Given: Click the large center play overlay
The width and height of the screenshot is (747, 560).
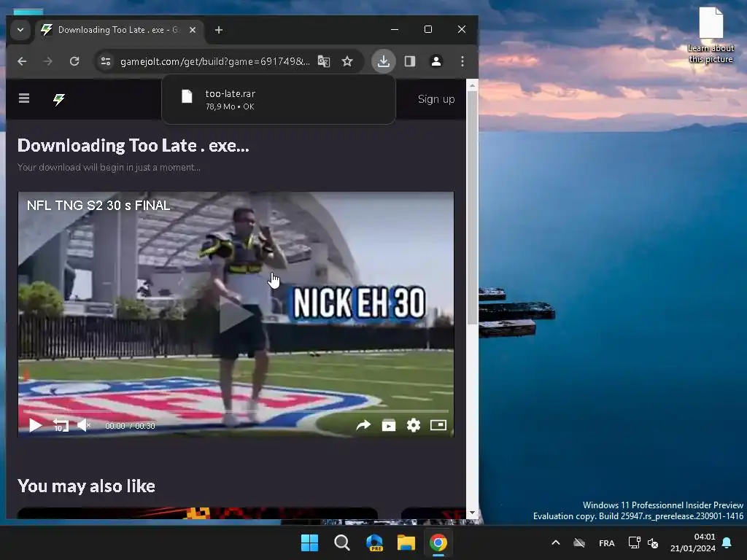Looking at the screenshot, I should [236, 316].
